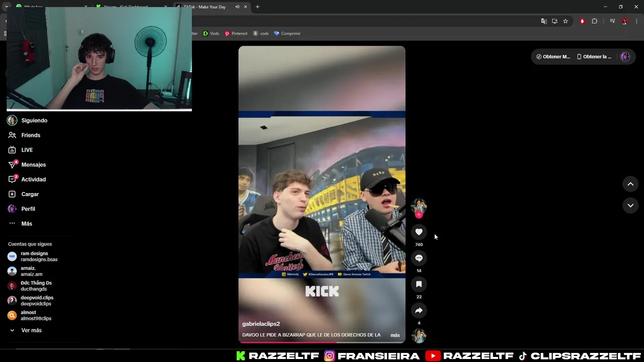
Task: Click the Cargar plus-square icon
Action: [x=12, y=194]
